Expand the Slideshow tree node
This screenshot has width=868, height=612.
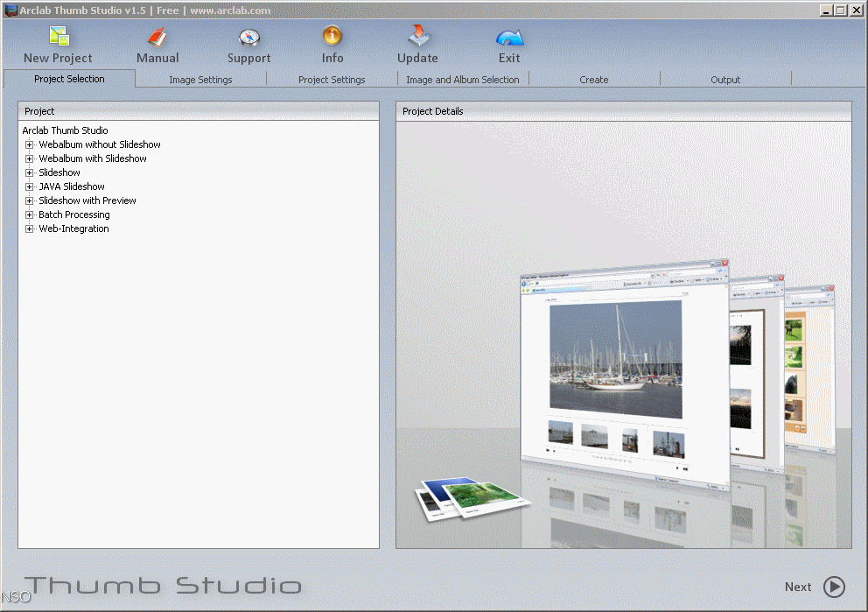pyautogui.click(x=29, y=172)
